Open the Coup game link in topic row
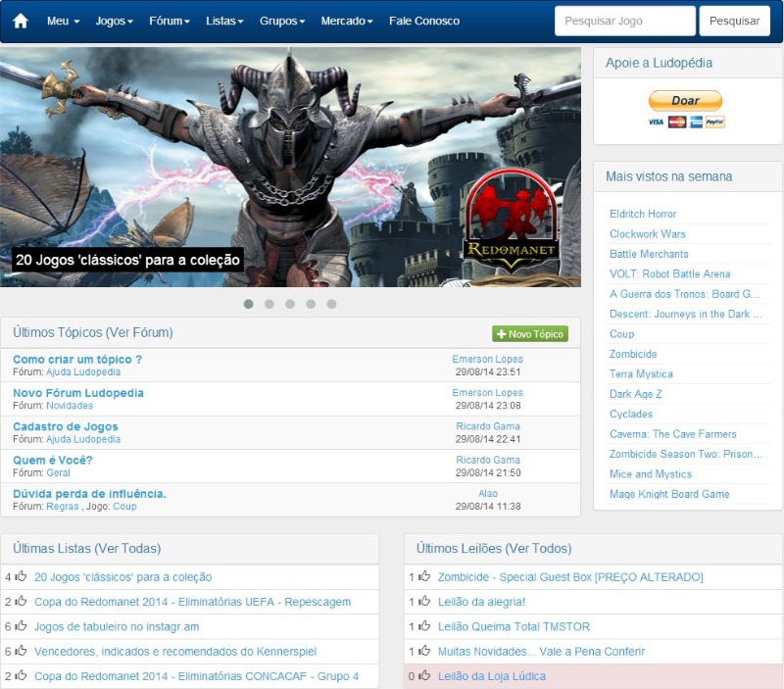 [x=124, y=506]
